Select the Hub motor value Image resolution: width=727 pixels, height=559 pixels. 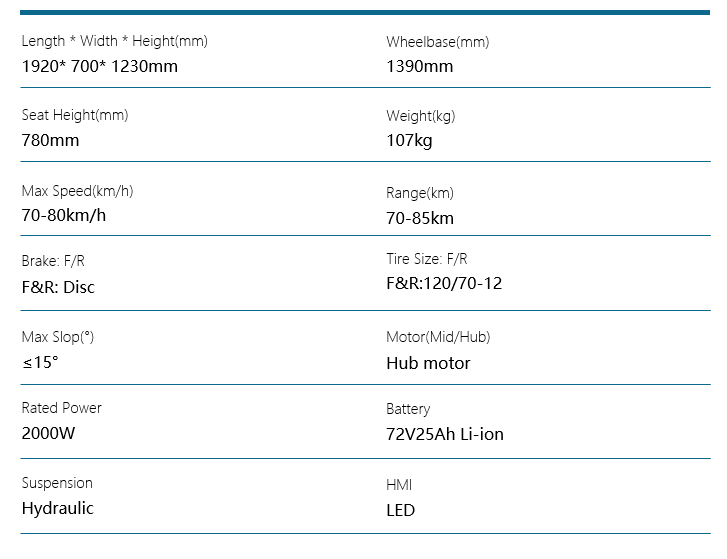(x=428, y=363)
